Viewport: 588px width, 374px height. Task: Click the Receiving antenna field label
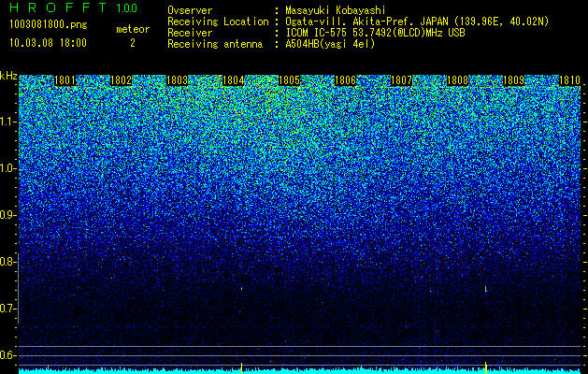point(215,44)
